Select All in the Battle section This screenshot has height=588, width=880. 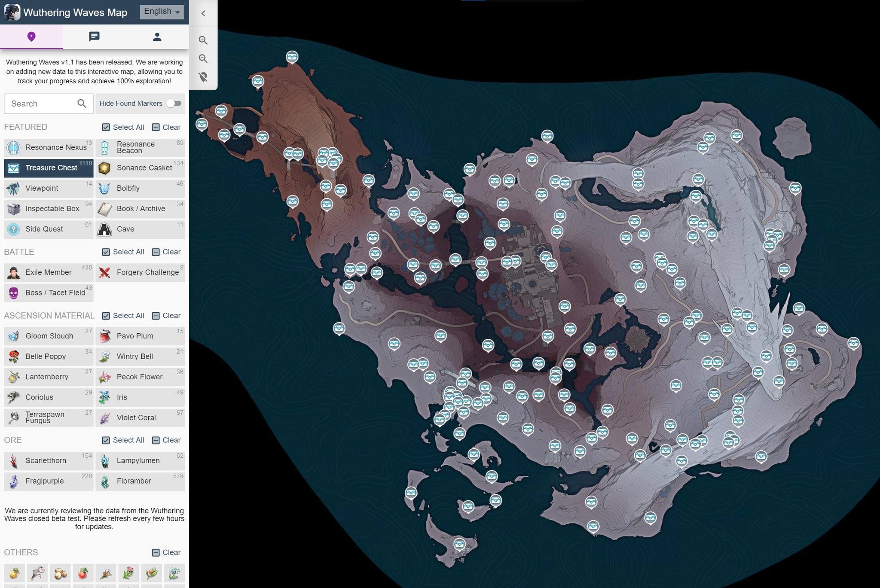tap(123, 252)
